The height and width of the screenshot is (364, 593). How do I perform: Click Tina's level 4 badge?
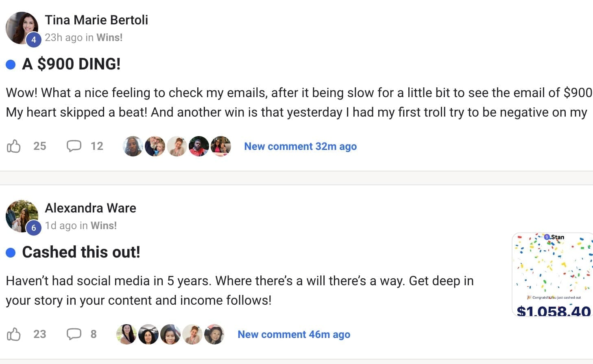pyautogui.click(x=34, y=39)
